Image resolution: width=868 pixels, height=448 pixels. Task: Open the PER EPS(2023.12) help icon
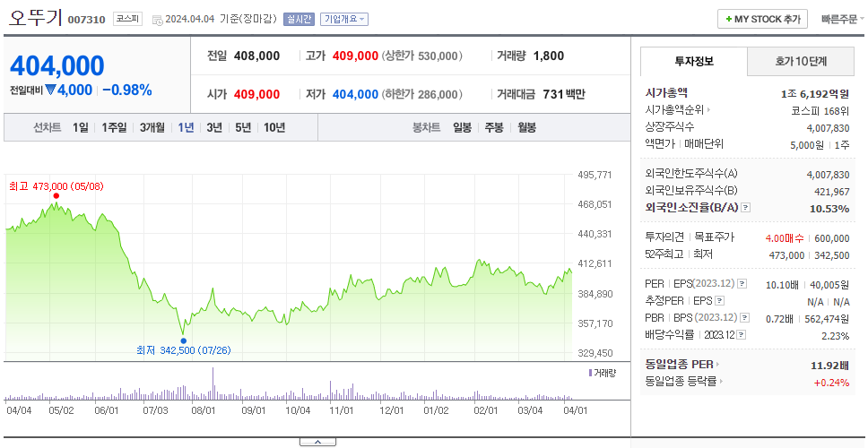pos(742,284)
